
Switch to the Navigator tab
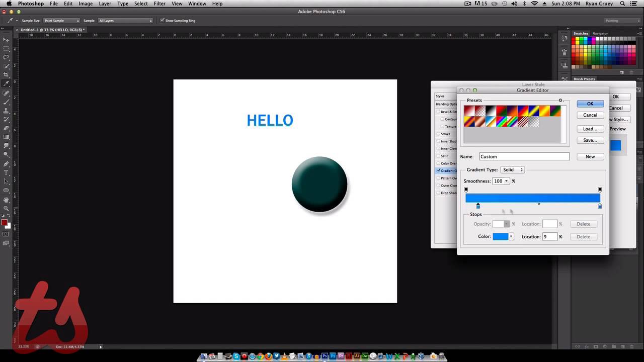click(x=600, y=33)
